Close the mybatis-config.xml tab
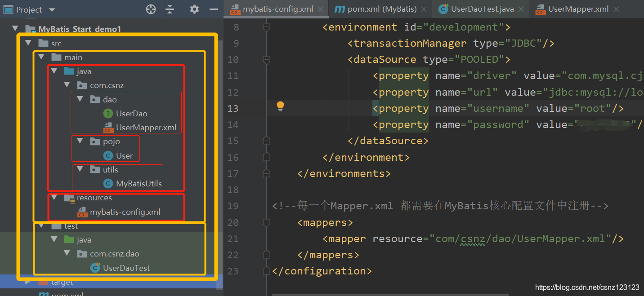This screenshot has height=296, width=644. tap(321, 9)
